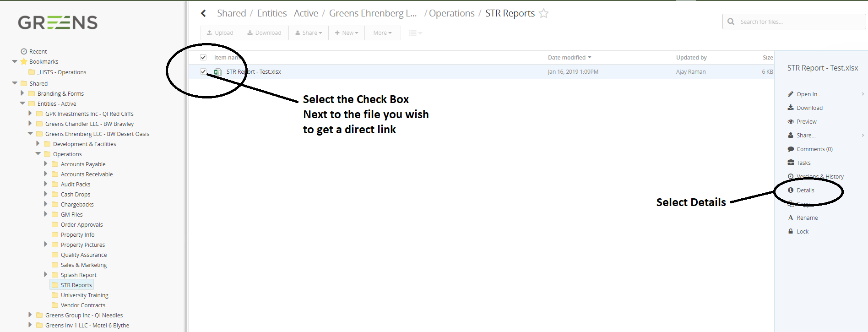Star the STR Reports folder as bookmark

pos(543,14)
